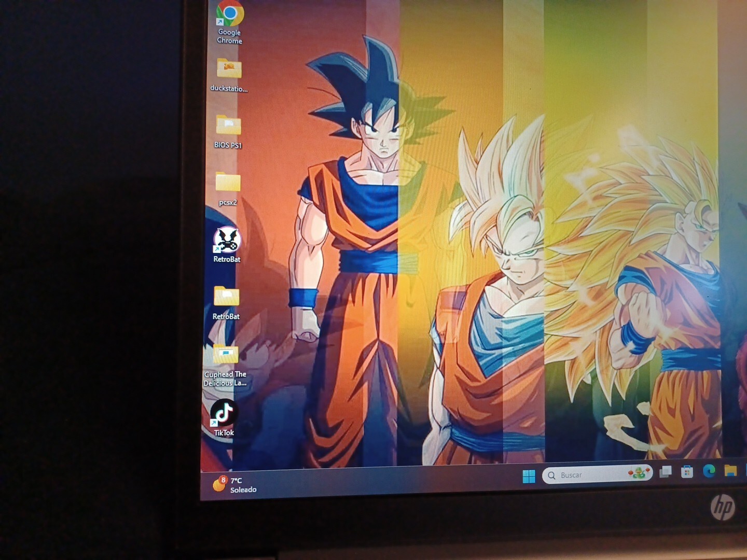Click the magnifier icon in the search box

pos(551,475)
